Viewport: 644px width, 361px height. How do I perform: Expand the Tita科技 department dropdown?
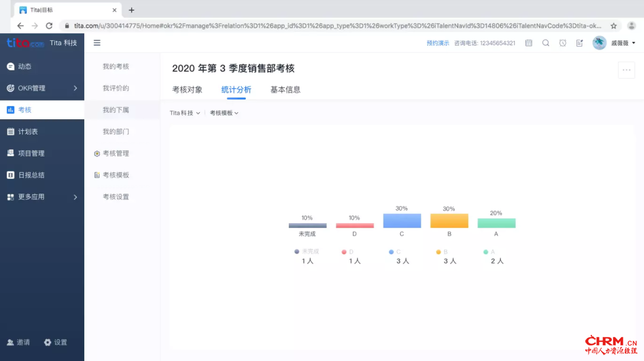pyautogui.click(x=185, y=113)
